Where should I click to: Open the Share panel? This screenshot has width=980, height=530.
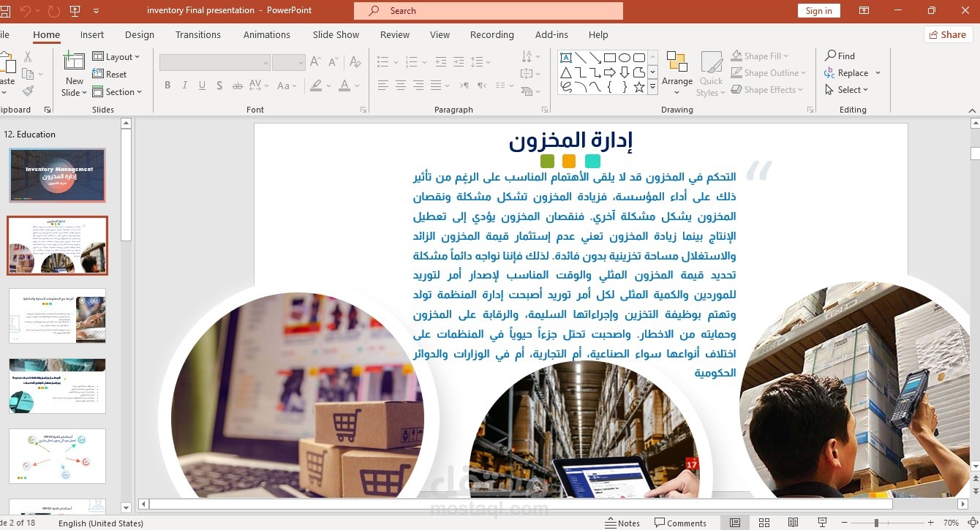tap(947, 34)
